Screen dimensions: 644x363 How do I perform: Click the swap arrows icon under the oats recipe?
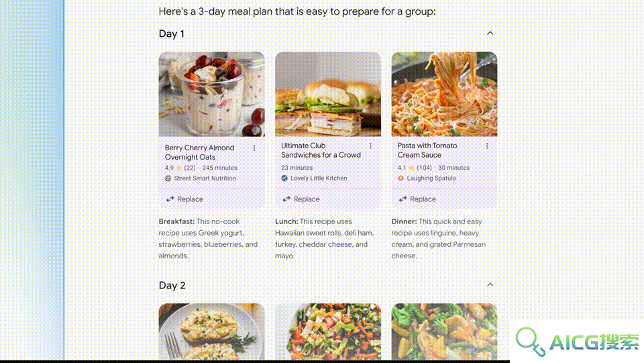click(x=170, y=199)
